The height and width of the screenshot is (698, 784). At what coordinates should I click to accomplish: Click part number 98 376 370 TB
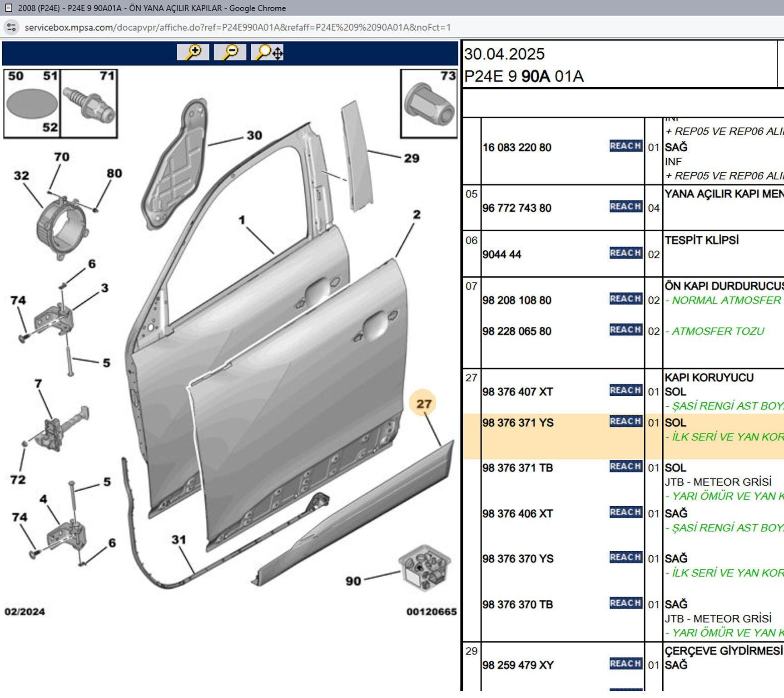tap(518, 605)
